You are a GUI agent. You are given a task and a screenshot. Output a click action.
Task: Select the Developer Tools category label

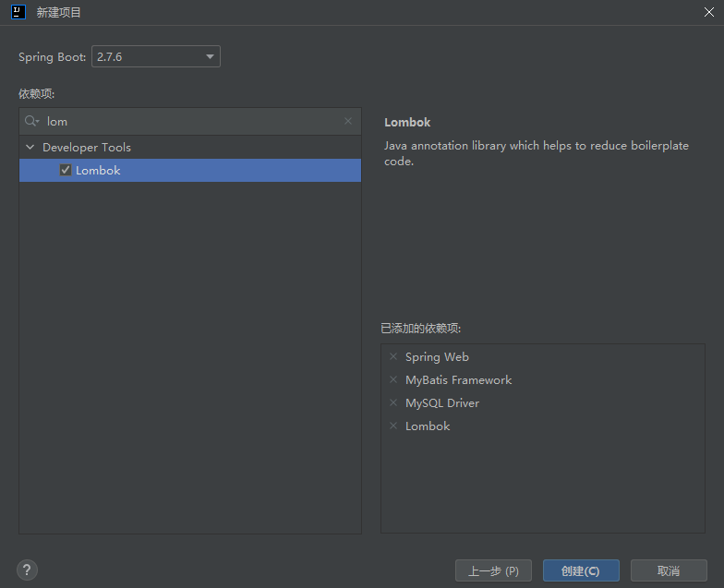(x=87, y=148)
